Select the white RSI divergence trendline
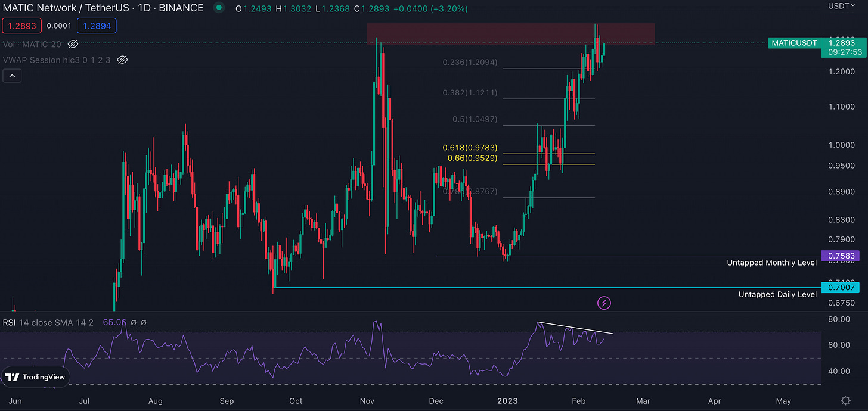The image size is (868, 411). pyautogui.click(x=575, y=328)
